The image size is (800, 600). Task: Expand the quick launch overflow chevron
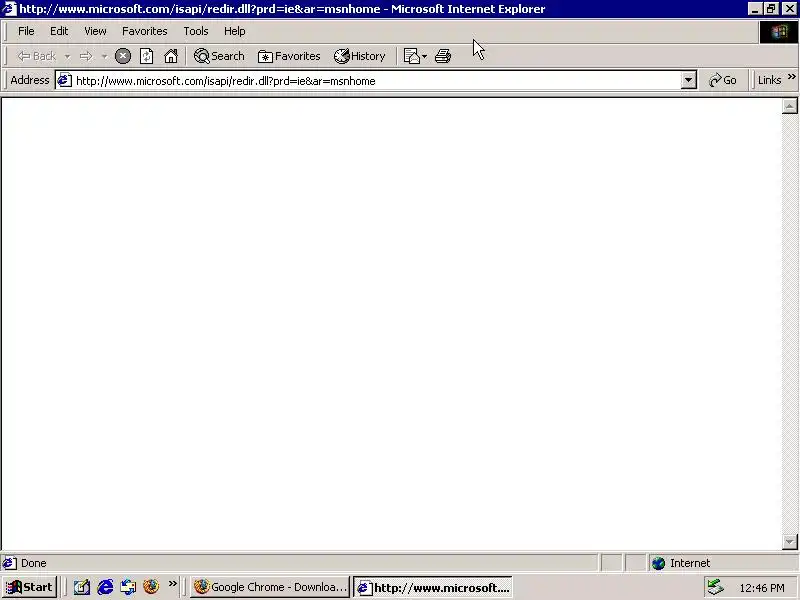[172, 584]
